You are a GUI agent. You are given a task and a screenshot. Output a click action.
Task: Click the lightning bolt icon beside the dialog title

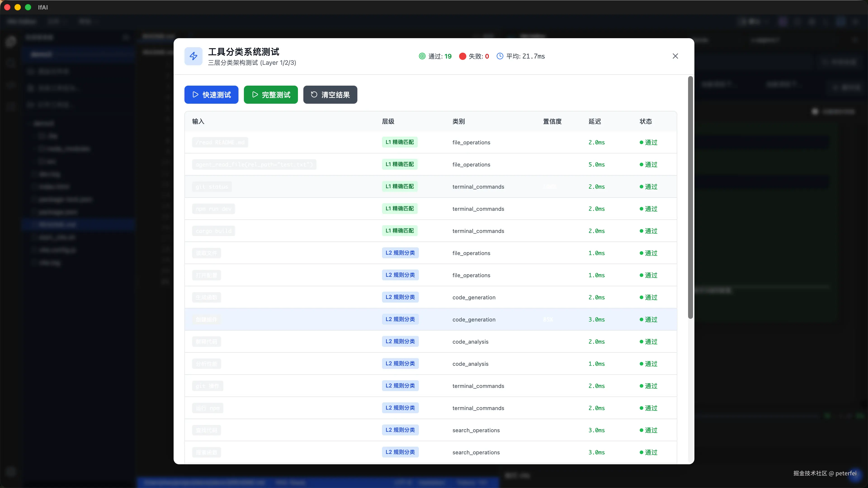[x=193, y=56]
